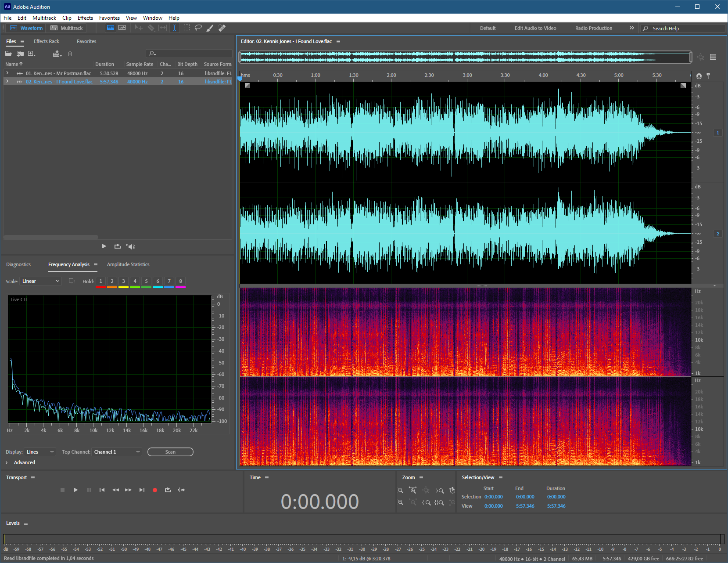This screenshot has width=728, height=563.
Task: Click the Open File folder icon
Action: tap(8, 54)
